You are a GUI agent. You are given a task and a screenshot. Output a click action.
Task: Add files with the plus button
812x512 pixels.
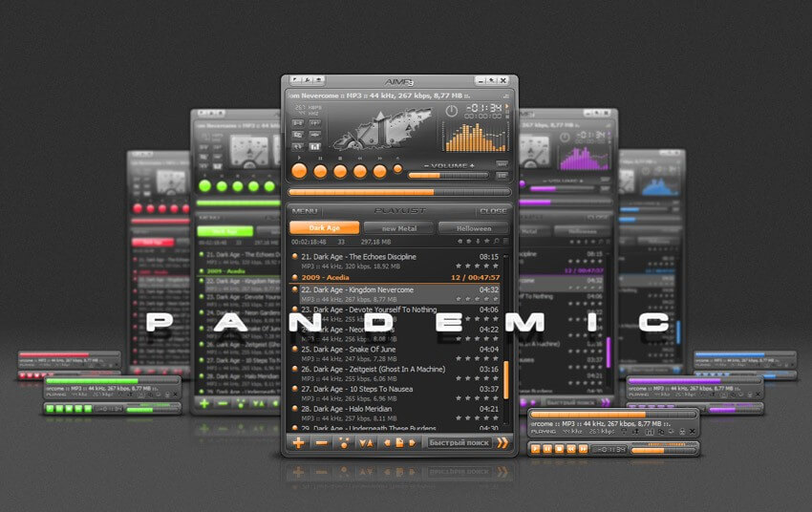[x=299, y=442]
